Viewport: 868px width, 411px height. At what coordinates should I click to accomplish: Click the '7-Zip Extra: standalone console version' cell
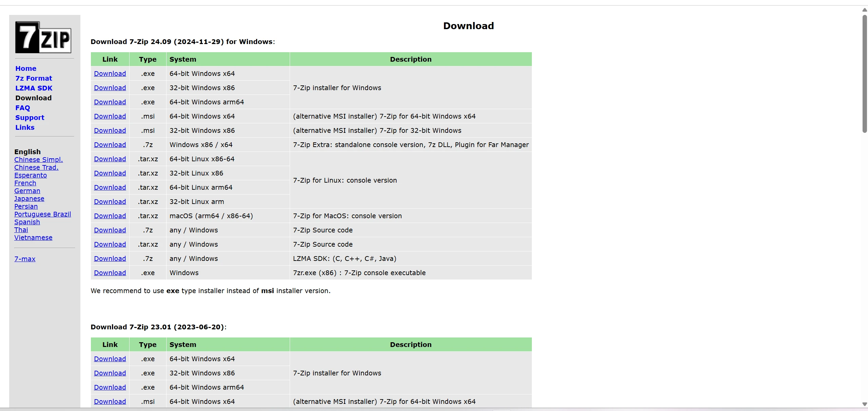point(411,145)
